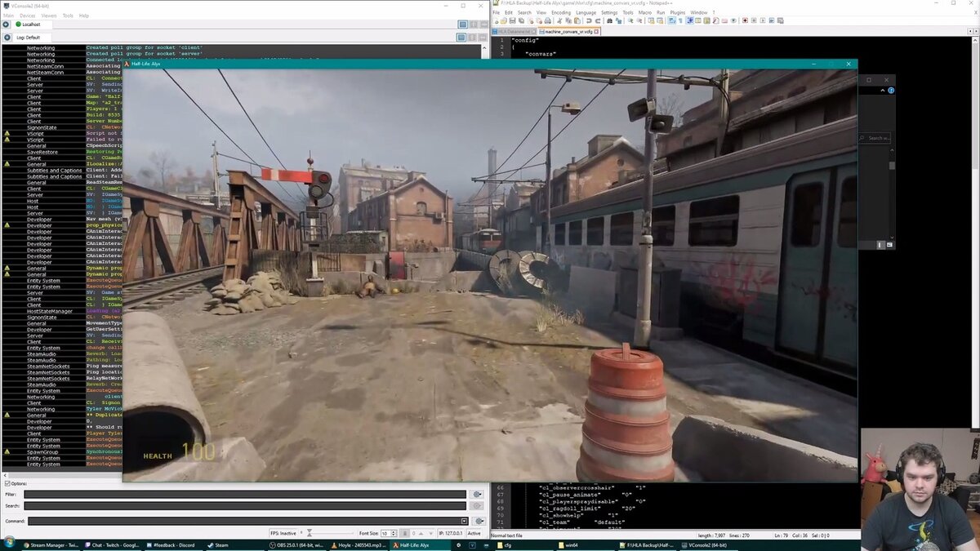980x551 pixels.
Task: Click the Open file icon in Notepad++ toolbar
Action: tap(504, 20)
